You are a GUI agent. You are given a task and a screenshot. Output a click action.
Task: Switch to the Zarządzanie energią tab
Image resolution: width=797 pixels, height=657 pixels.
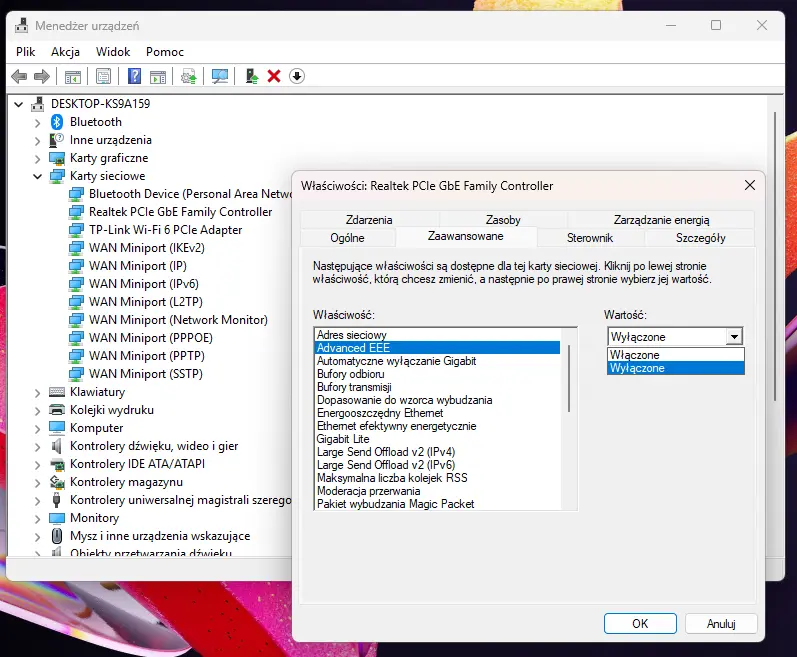click(x=661, y=220)
